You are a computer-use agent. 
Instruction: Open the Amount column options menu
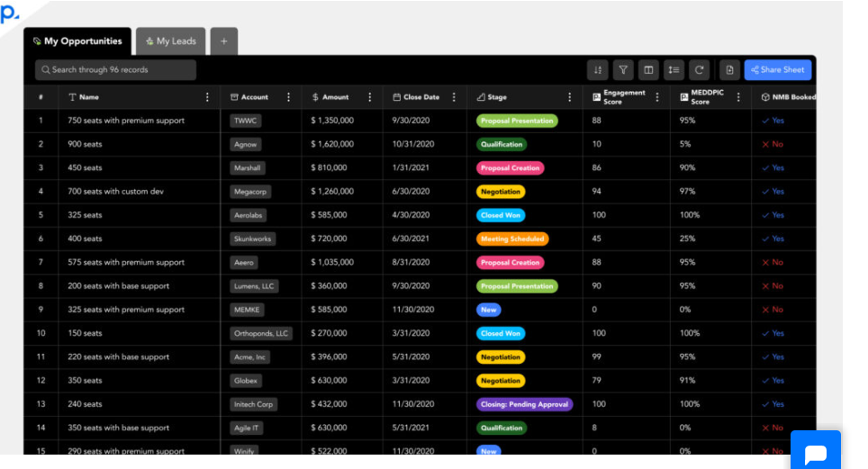tap(370, 97)
